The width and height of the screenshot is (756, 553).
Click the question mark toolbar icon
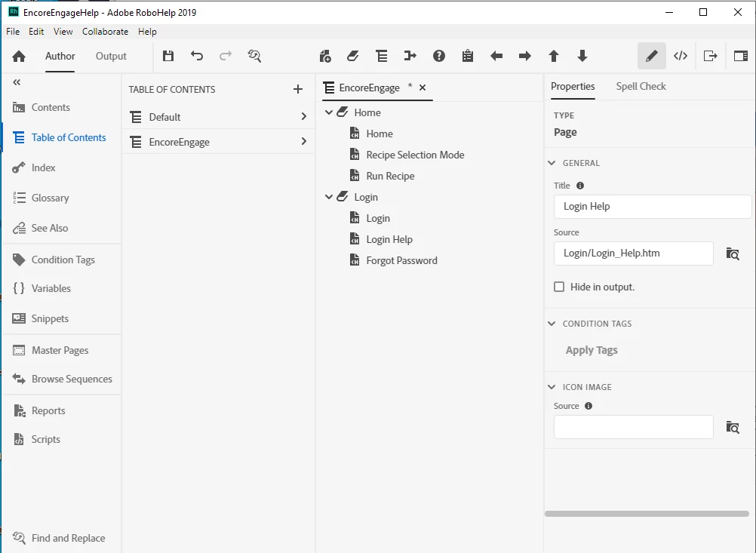[x=439, y=56]
